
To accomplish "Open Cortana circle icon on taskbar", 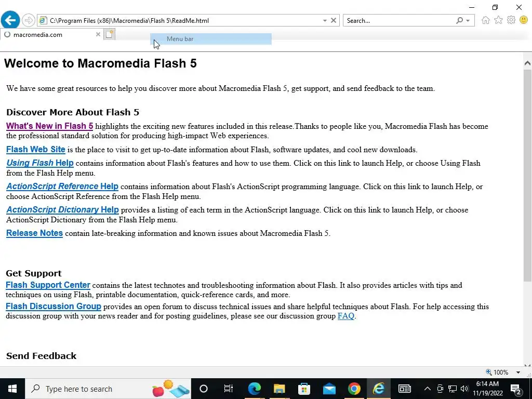I will point(203,389).
